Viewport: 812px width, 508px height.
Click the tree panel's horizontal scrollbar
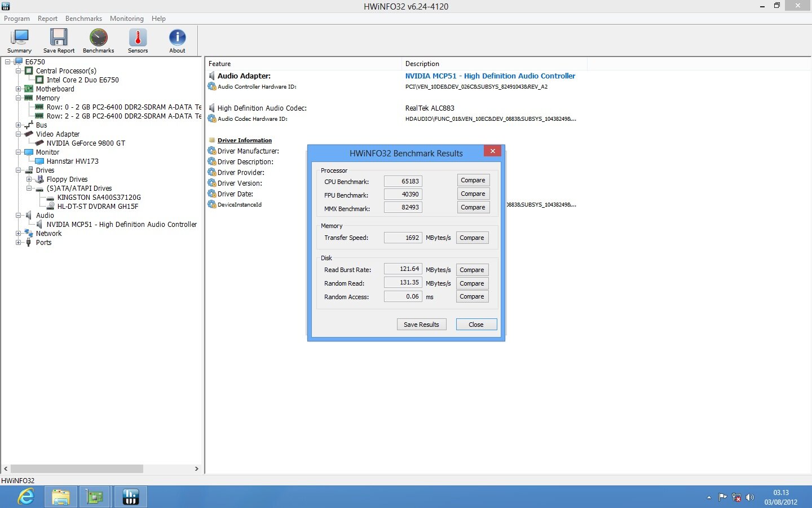77,469
